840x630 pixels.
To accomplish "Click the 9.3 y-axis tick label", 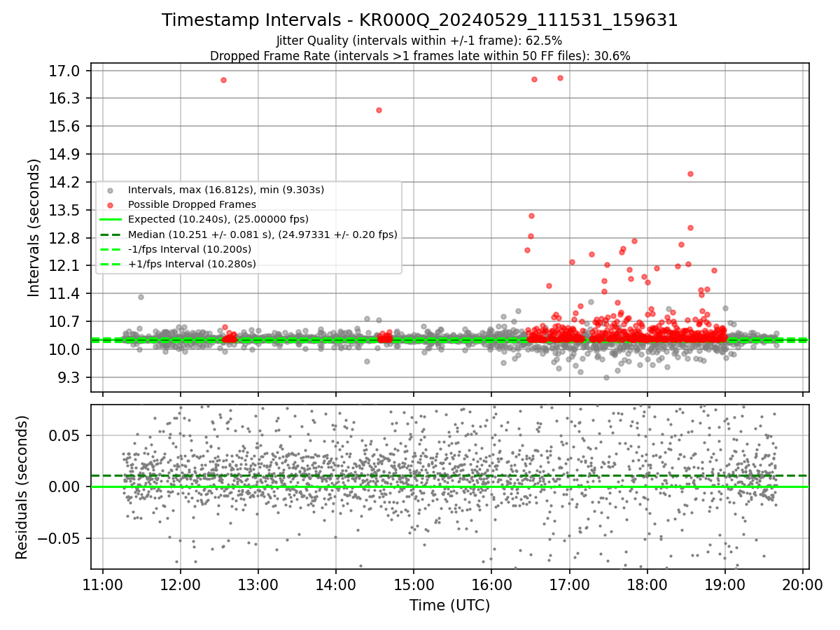I will point(70,377).
